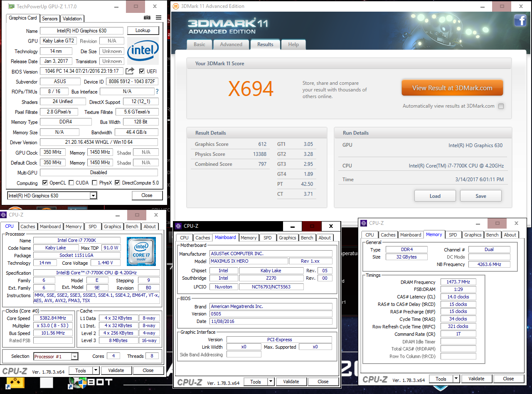532x394 pixels.
Task: Open the Advanced tab in 3DMark 11
Action: coord(231,44)
